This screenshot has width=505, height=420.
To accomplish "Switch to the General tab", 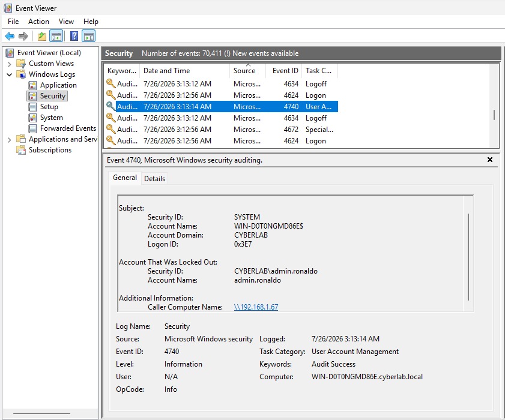I will pos(125,178).
